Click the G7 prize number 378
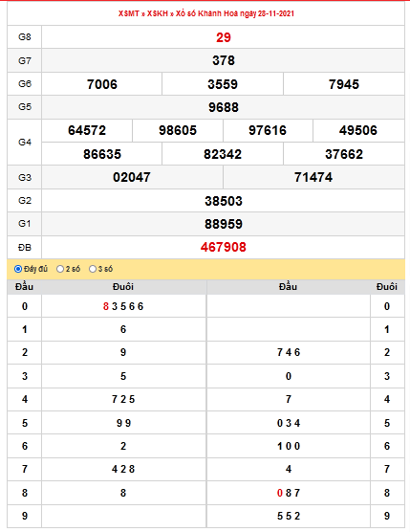The image size is (410, 532). 224,60
